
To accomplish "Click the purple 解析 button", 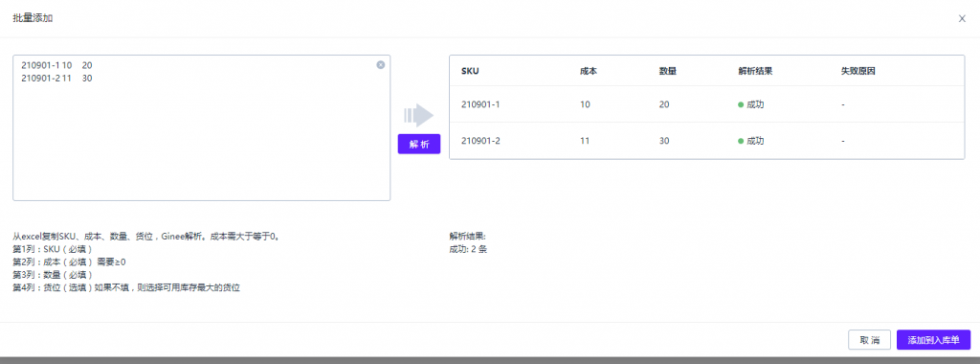I will pyautogui.click(x=419, y=144).
